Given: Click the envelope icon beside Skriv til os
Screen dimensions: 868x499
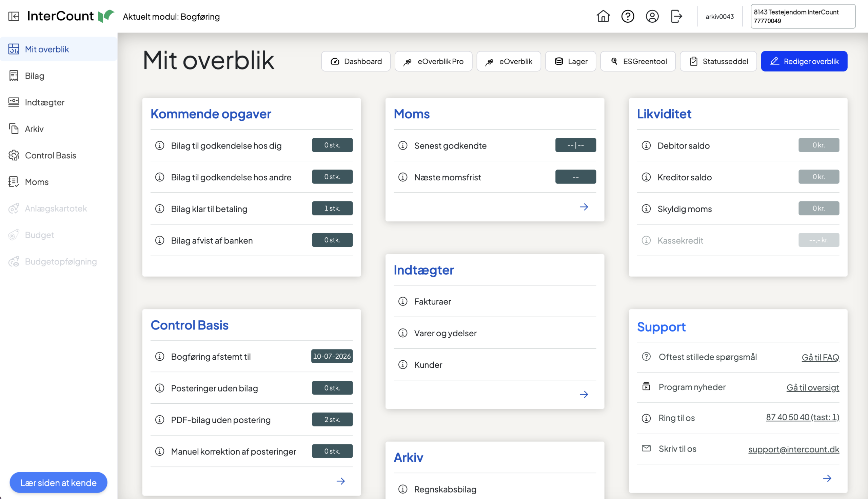Looking at the screenshot, I should (646, 448).
